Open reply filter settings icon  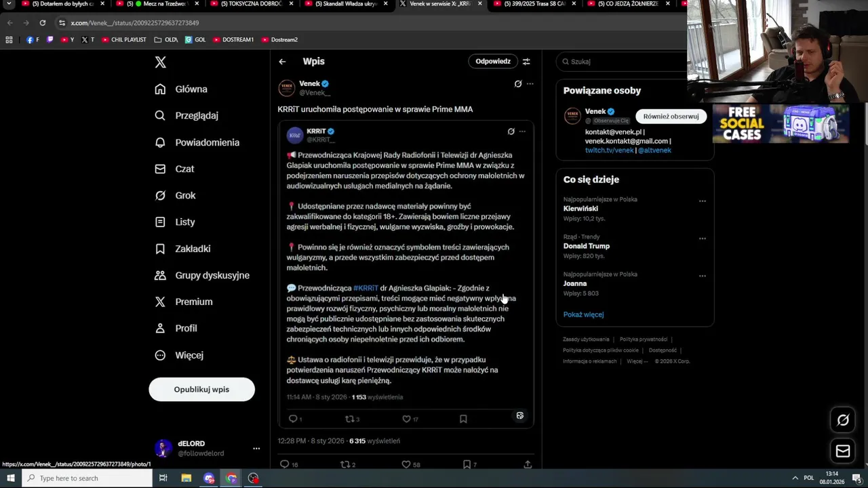(526, 62)
